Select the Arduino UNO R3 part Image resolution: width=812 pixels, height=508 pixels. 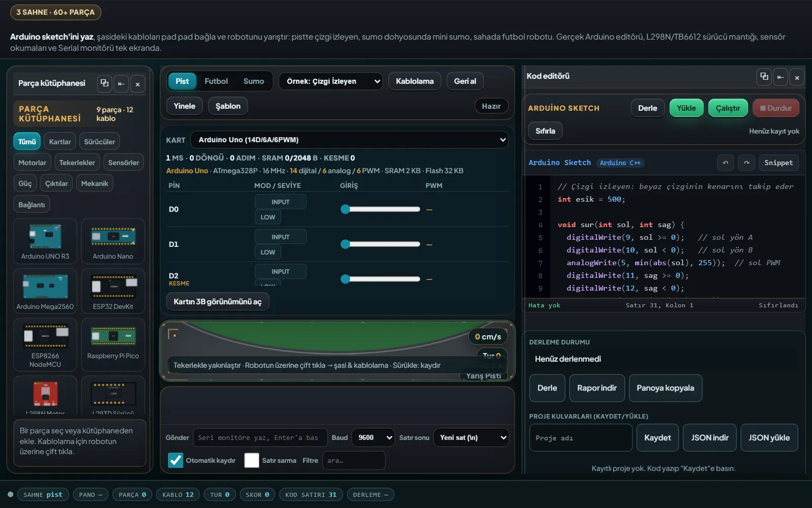point(45,241)
